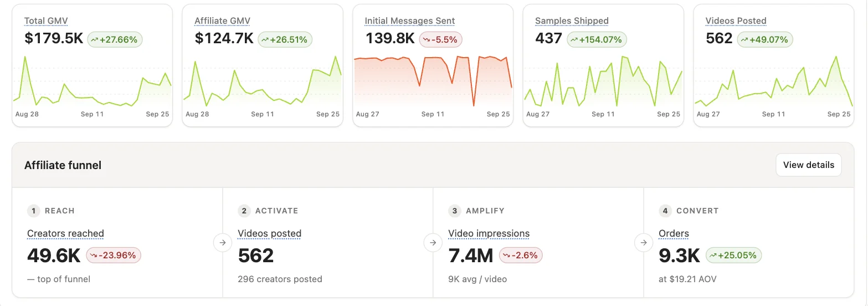Click the red Initial Messages Sent chart
The image size is (868, 306).
433,81
